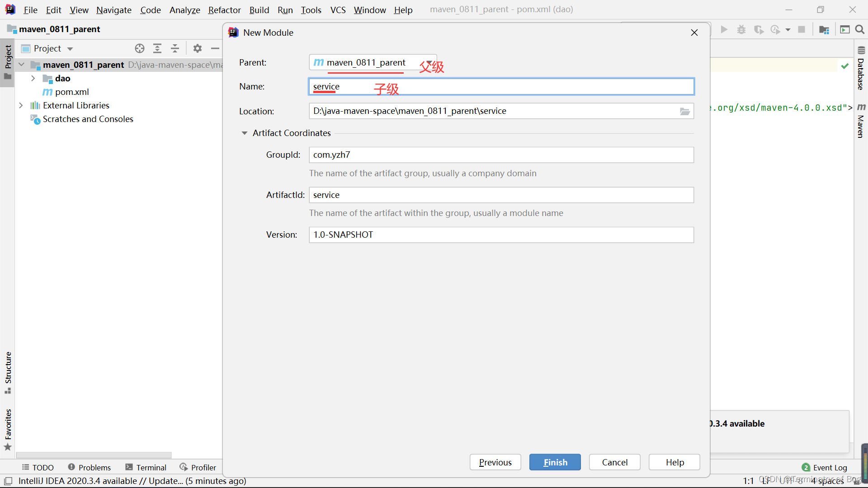The image size is (868, 488).
Task: Hide the Project panel with minus icon
Action: (x=215, y=48)
